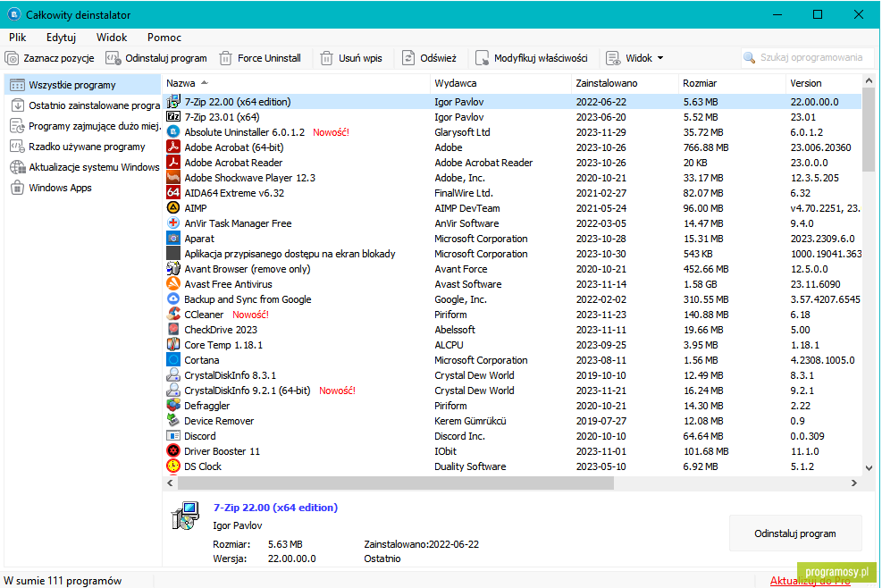
Task: Click the vertical scrollbar up arrow
Action: click(869, 81)
